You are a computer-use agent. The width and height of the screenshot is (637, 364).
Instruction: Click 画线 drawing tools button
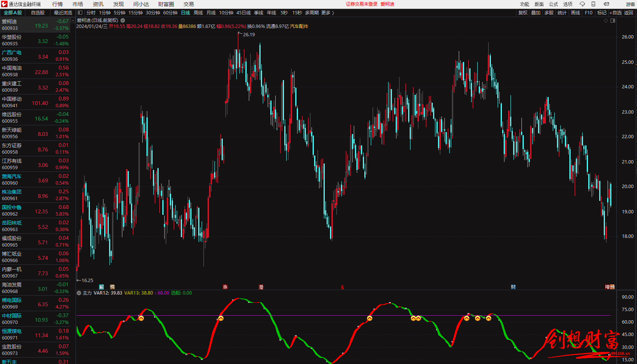coord(575,13)
